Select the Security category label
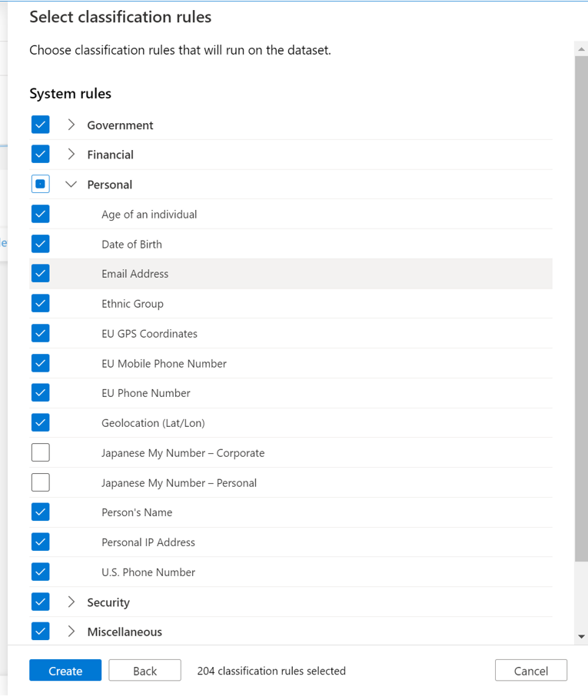 point(108,602)
